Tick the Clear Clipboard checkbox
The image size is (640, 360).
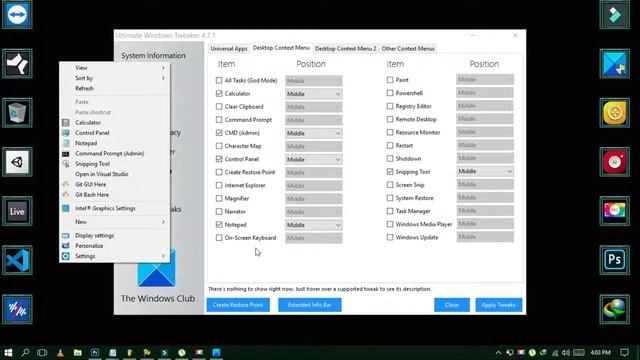(x=219, y=107)
